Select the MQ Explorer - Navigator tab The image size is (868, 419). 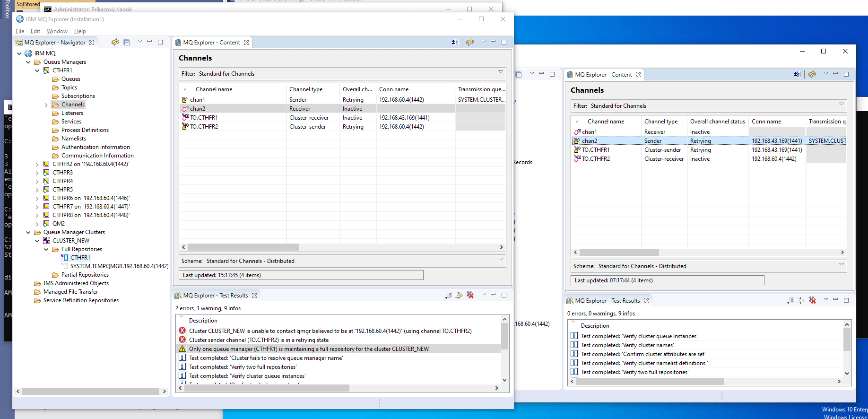click(55, 43)
